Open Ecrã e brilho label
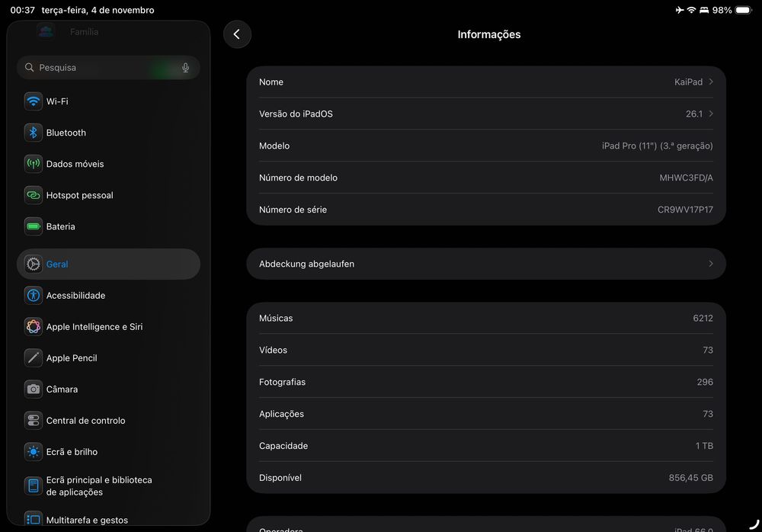 click(72, 452)
